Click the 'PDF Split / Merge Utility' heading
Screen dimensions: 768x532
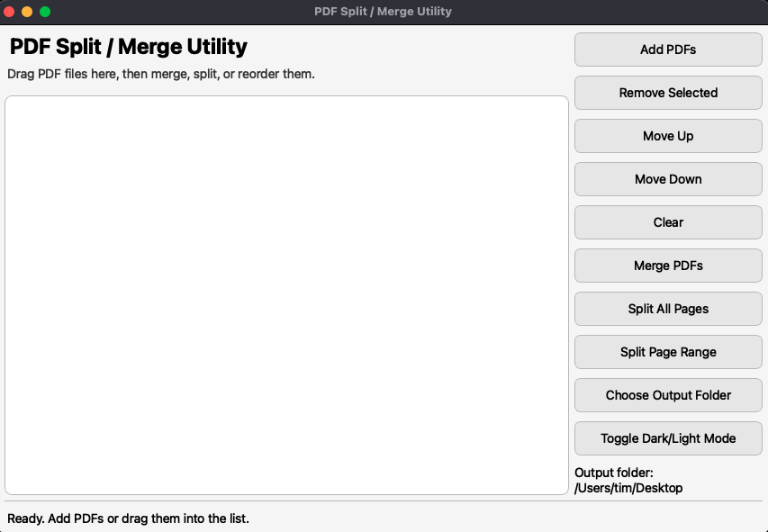[129, 47]
